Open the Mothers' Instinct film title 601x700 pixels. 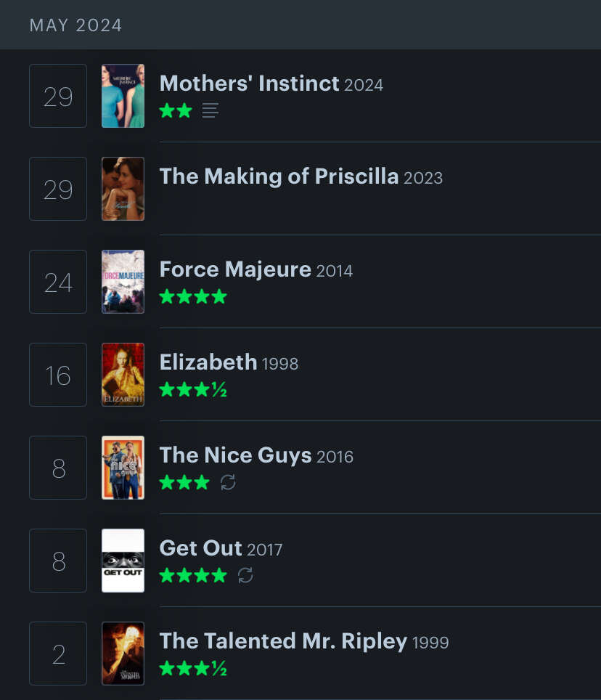pos(250,84)
